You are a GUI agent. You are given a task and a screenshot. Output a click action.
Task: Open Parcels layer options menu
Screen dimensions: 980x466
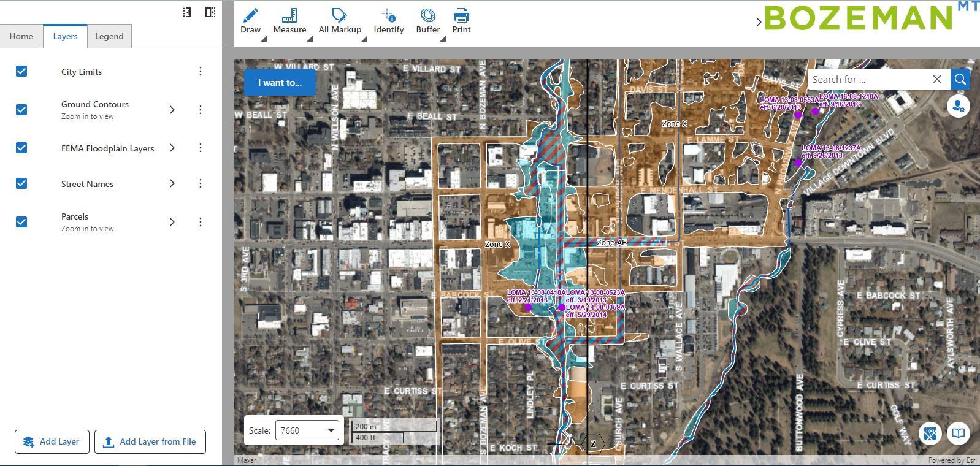click(201, 222)
